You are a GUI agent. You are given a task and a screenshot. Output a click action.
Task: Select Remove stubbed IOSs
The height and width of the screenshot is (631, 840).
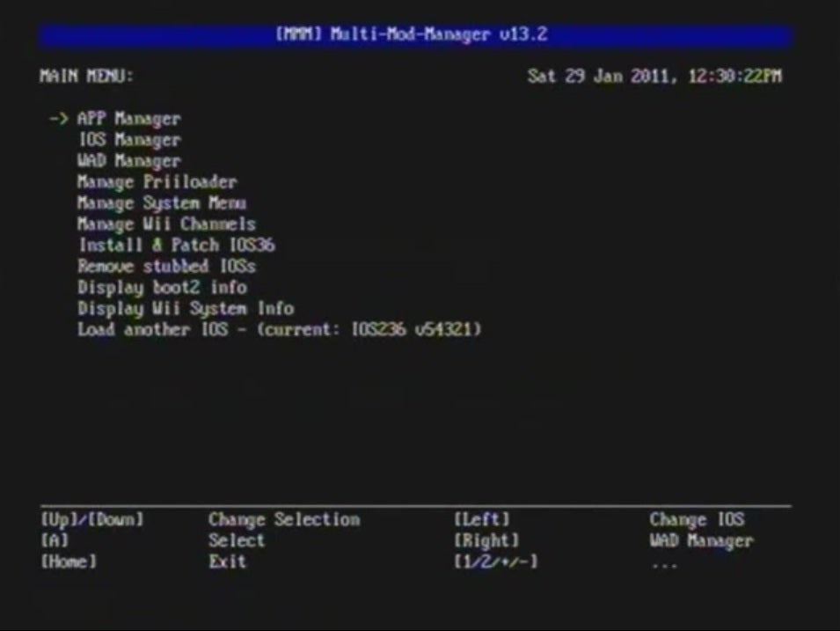coord(166,266)
